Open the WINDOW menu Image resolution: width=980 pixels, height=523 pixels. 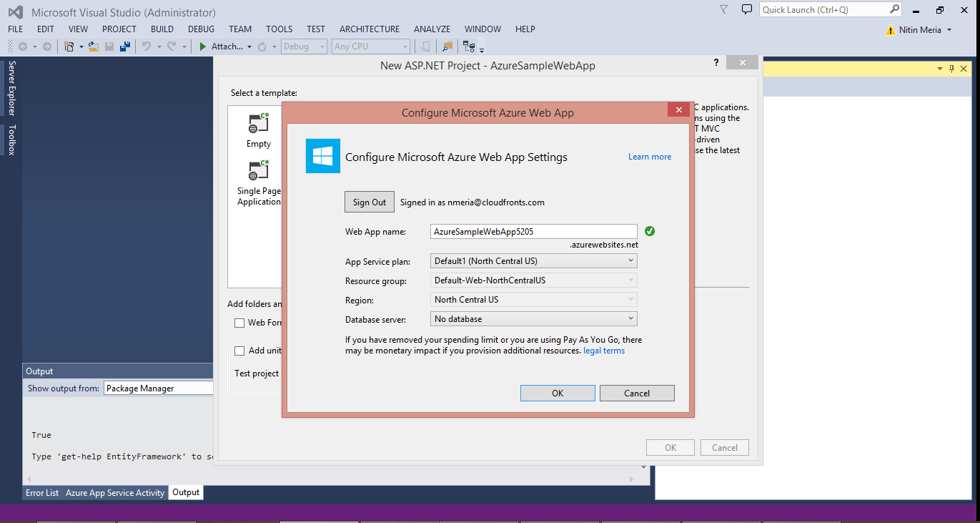pyautogui.click(x=482, y=29)
